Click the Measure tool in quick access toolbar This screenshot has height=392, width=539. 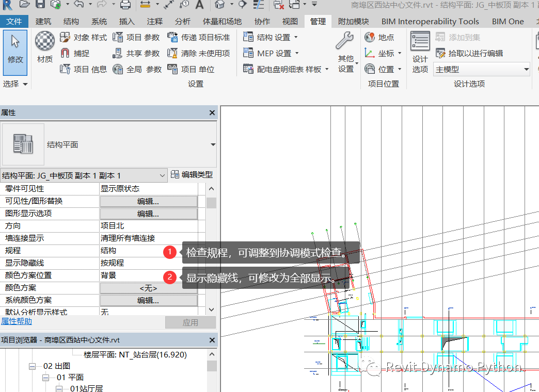pyautogui.click(x=146, y=5)
